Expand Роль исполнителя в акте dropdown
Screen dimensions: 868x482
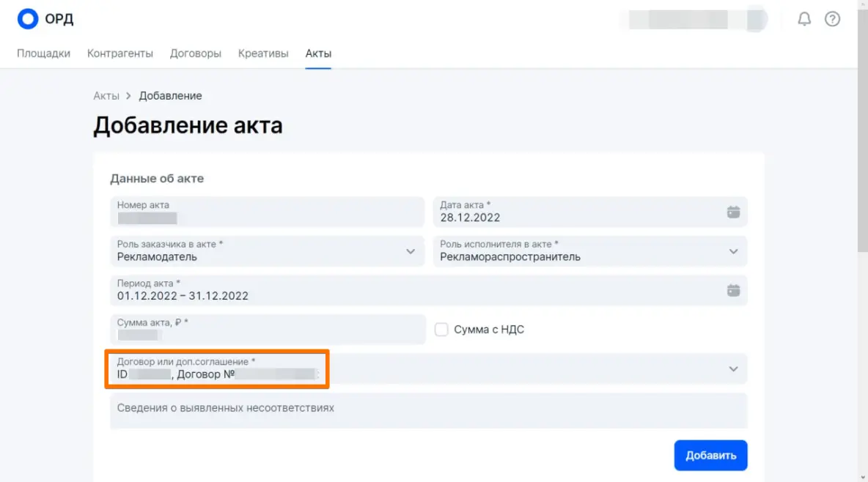click(733, 251)
